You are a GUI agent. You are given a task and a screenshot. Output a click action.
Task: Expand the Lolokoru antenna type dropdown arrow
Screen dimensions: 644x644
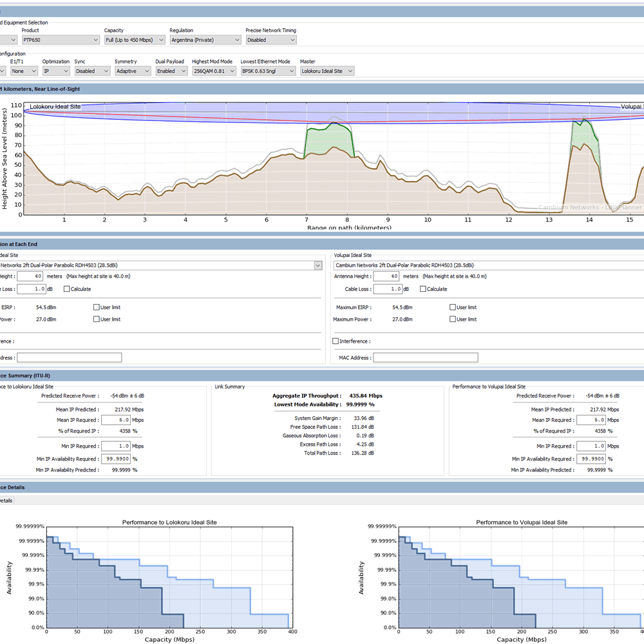click(318, 266)
